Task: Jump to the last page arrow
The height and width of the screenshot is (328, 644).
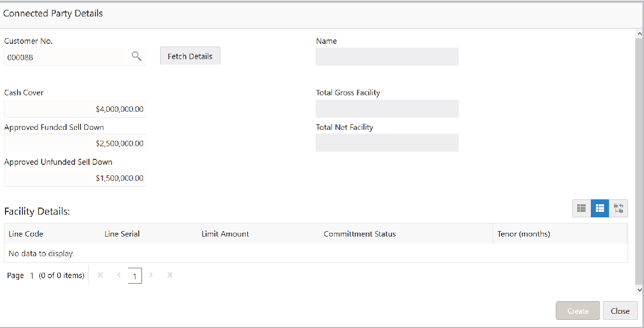Action: pyautogui.click(x=169, y=275)
